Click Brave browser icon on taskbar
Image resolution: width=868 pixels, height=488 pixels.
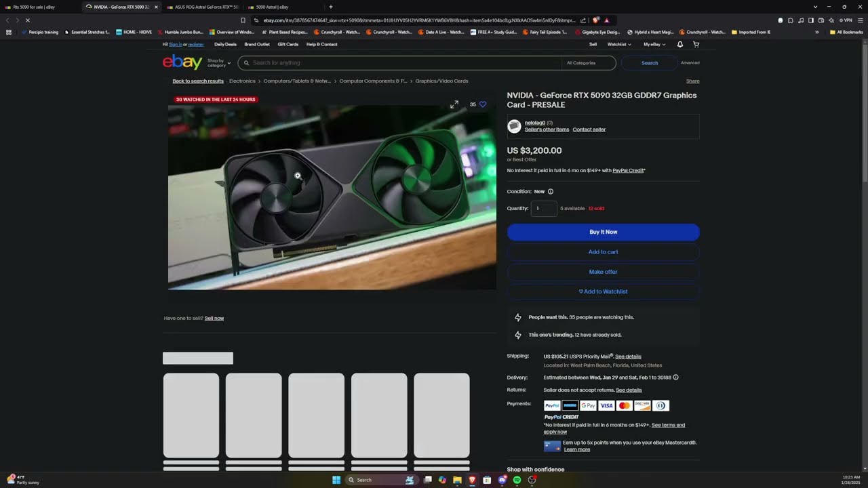tap(472, 480)
